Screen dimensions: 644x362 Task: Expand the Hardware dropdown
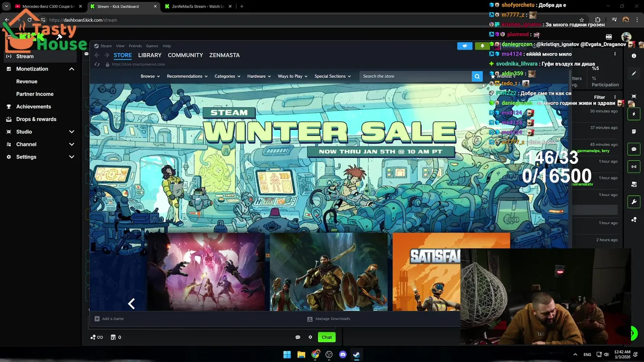259,76
